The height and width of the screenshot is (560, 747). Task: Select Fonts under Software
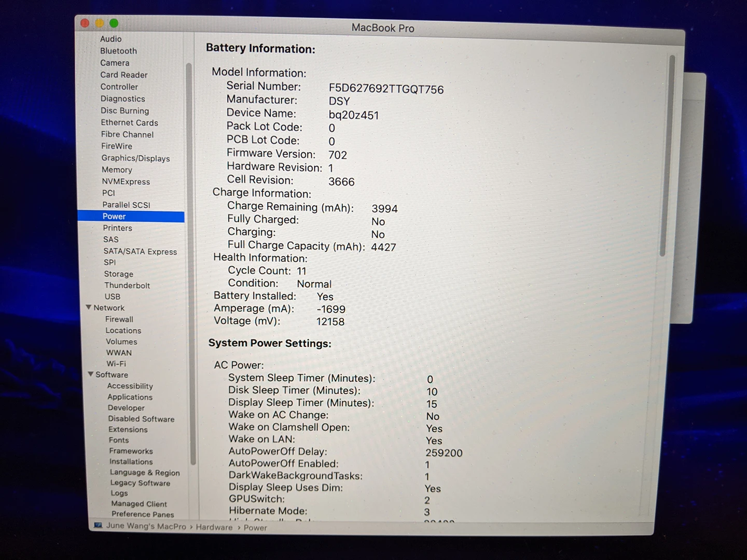[x=118, y=440]
